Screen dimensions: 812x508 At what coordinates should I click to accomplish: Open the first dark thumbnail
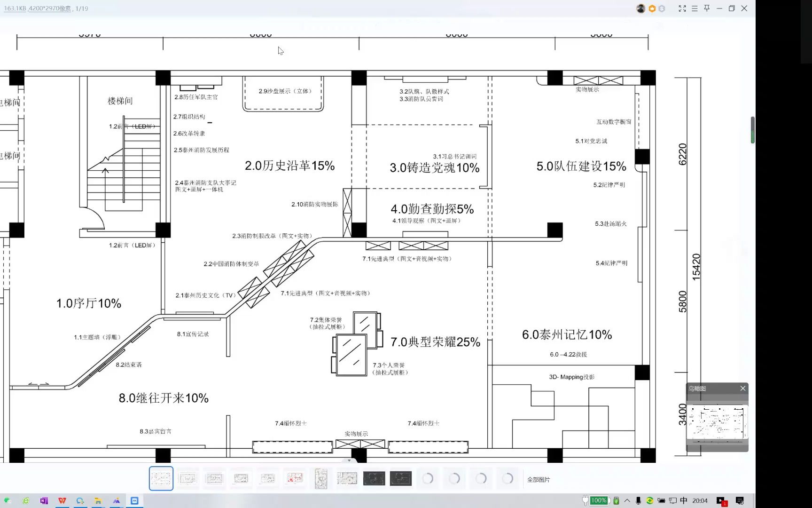374,479
